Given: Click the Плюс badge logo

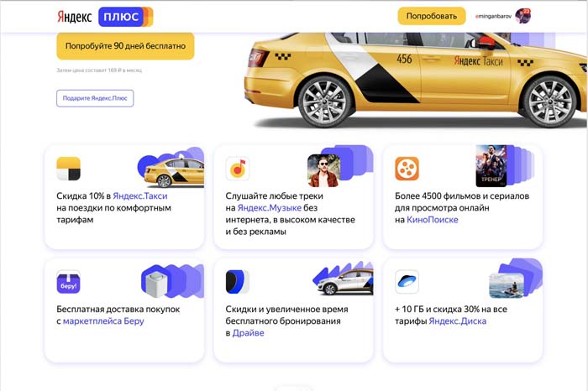Looking at the screenshot, I should click(x=126, y=17).
